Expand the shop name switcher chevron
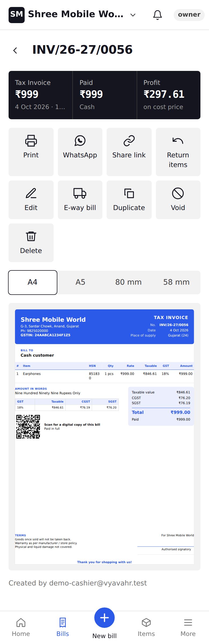 (133, 15)
